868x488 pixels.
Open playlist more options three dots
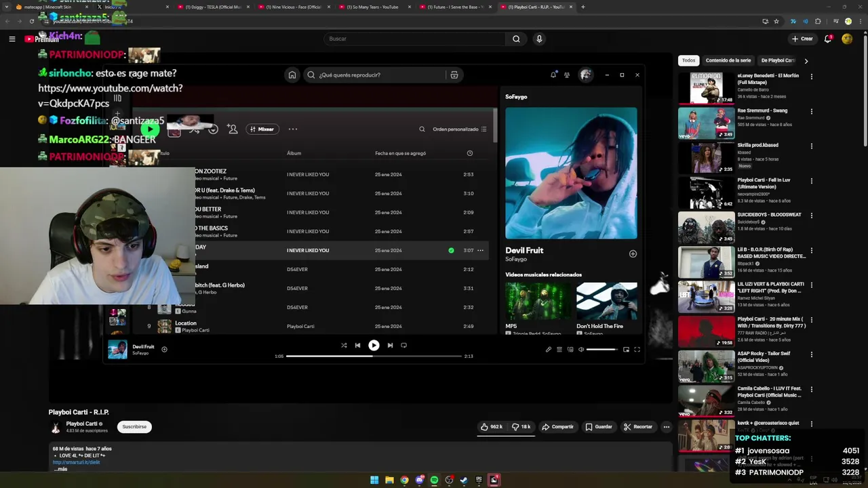[x=293, y=129]
